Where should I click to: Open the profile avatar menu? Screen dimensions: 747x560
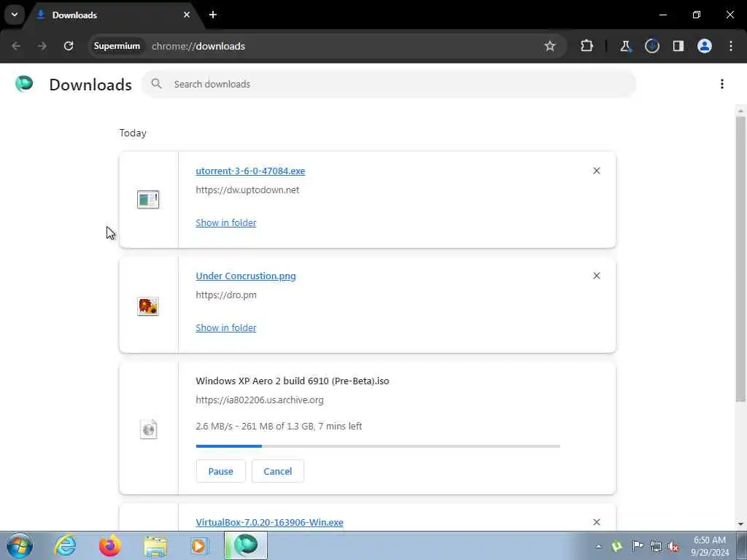click(x=705, y=46)
